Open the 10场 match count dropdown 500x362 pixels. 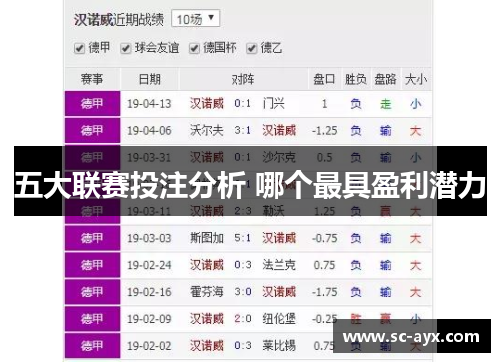pos(195,19)
